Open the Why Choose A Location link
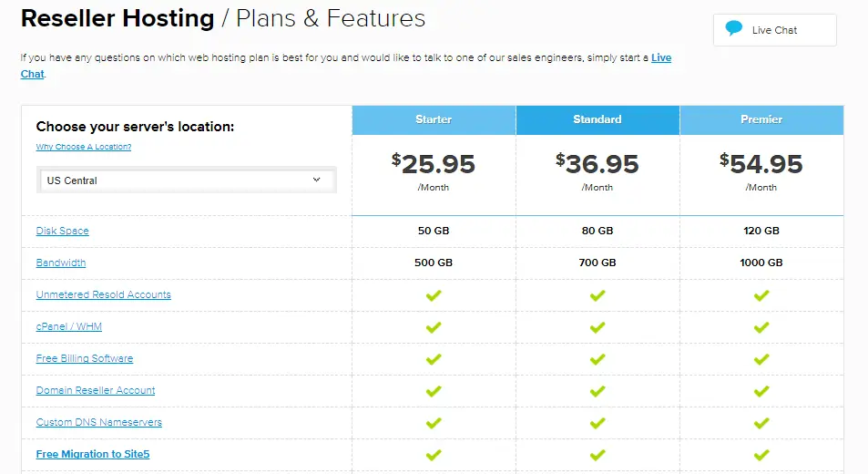 (84, 147)
